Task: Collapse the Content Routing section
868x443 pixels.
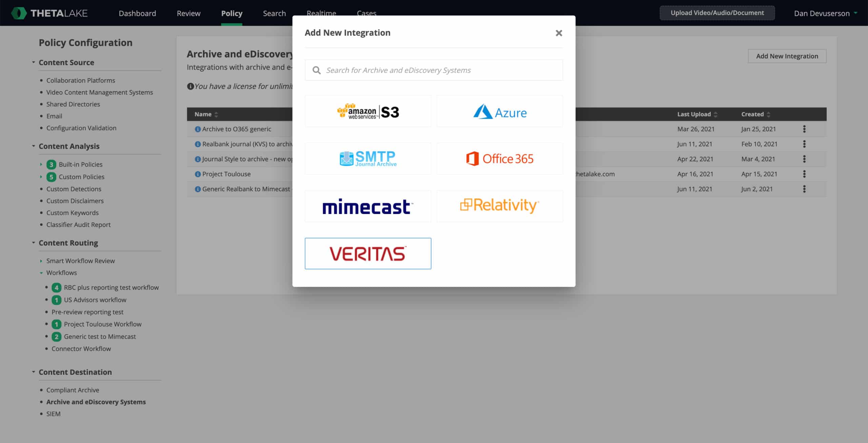Action: point(34,243)
